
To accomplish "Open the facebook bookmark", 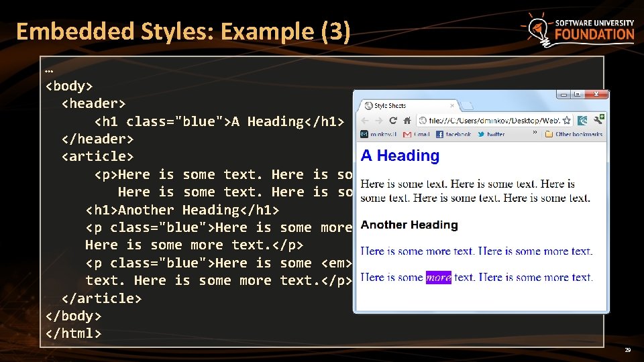I will pyautogui.click(x=453, y=134).
